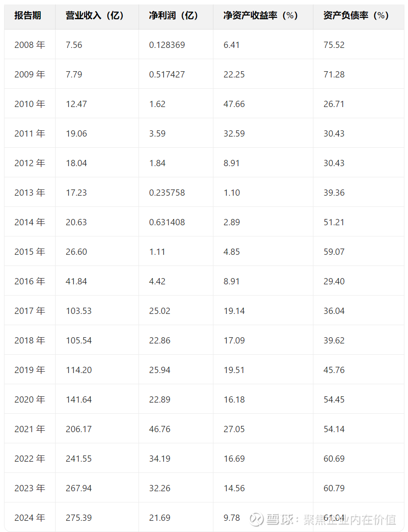408x532 pixels.
Task: Select the 营业收入（亿） column header
Action: pos(95,15)
